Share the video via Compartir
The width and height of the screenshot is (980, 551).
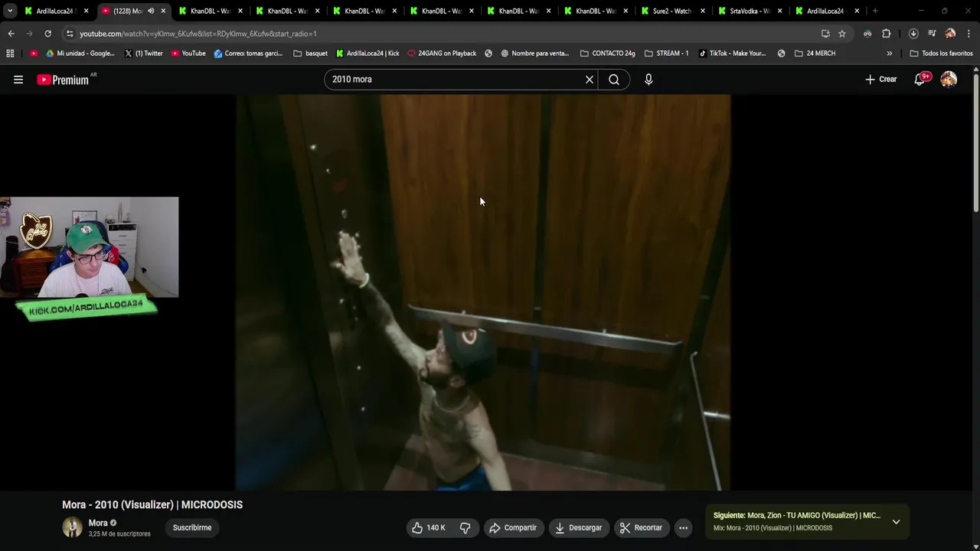(x=513, y=528)
